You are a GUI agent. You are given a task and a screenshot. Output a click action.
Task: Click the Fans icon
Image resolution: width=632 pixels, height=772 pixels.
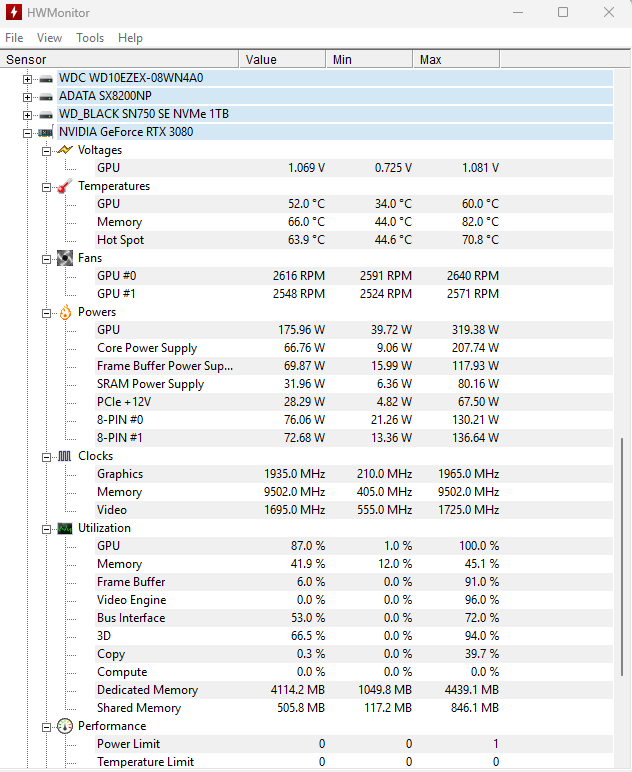(65, 258)
